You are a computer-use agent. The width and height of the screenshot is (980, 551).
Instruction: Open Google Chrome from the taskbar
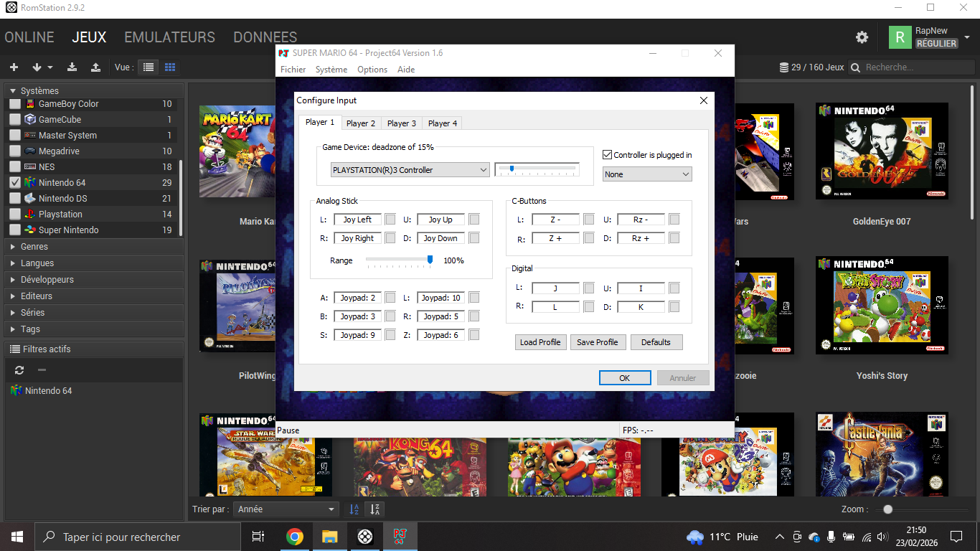point(294,537)
